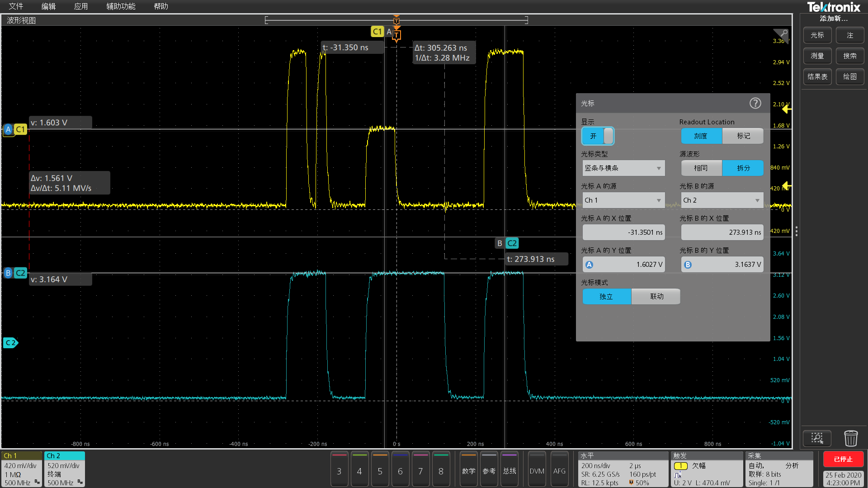Click the red 已停止 run/stop button
Viewport: 868px width, 488px height.
tap(843, 459)
